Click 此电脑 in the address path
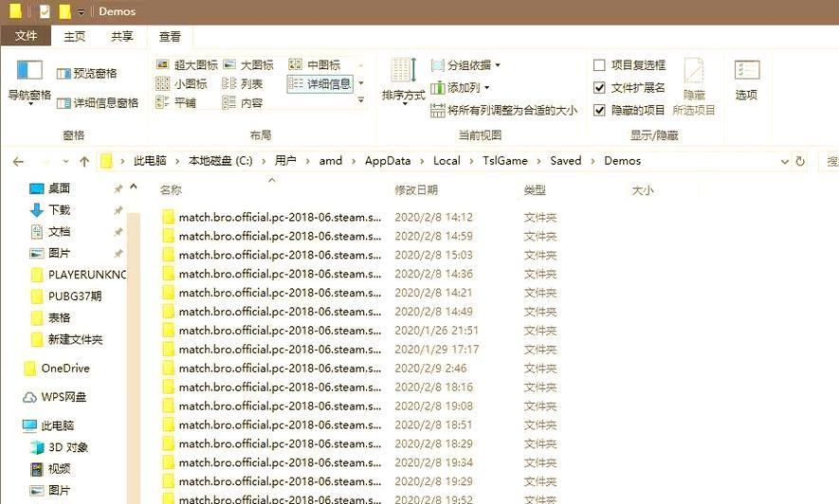This screenshot has width=839, height=504. point(150,161)
